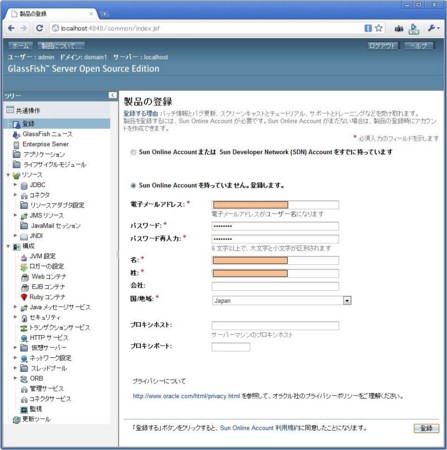Click the ログアウト header button

383,45
